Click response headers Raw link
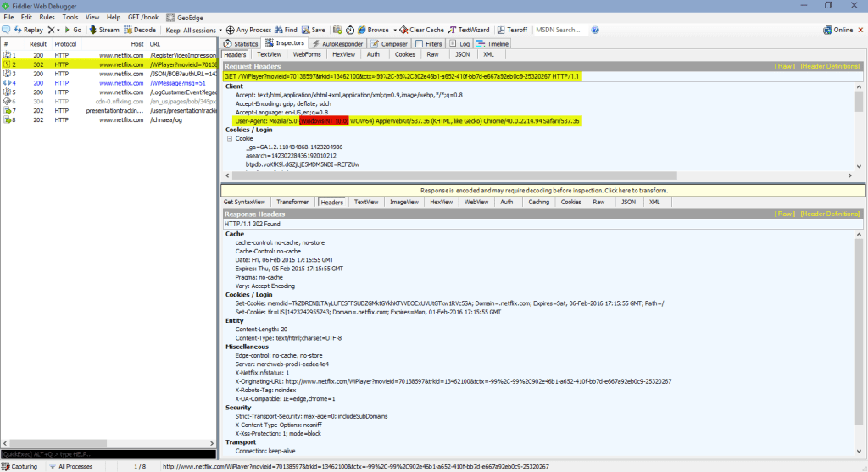The image size is (868, 472). coord(784,214)
